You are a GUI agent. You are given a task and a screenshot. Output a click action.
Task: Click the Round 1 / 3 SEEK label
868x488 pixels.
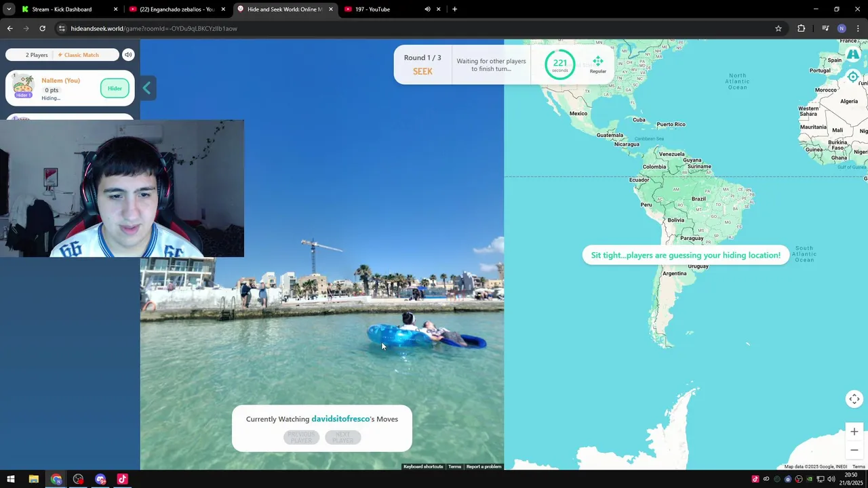[422, 64]
